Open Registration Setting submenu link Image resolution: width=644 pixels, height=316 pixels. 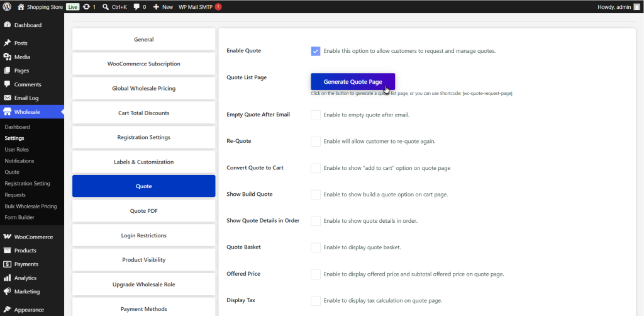tap(27, 184)
